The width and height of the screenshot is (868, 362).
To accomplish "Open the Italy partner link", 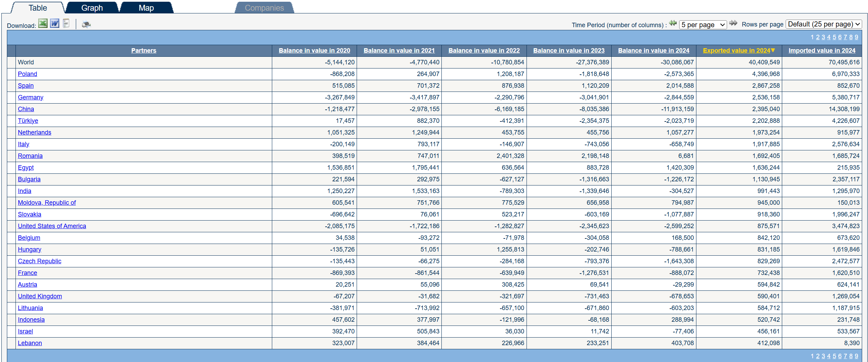I will point(23,144).
